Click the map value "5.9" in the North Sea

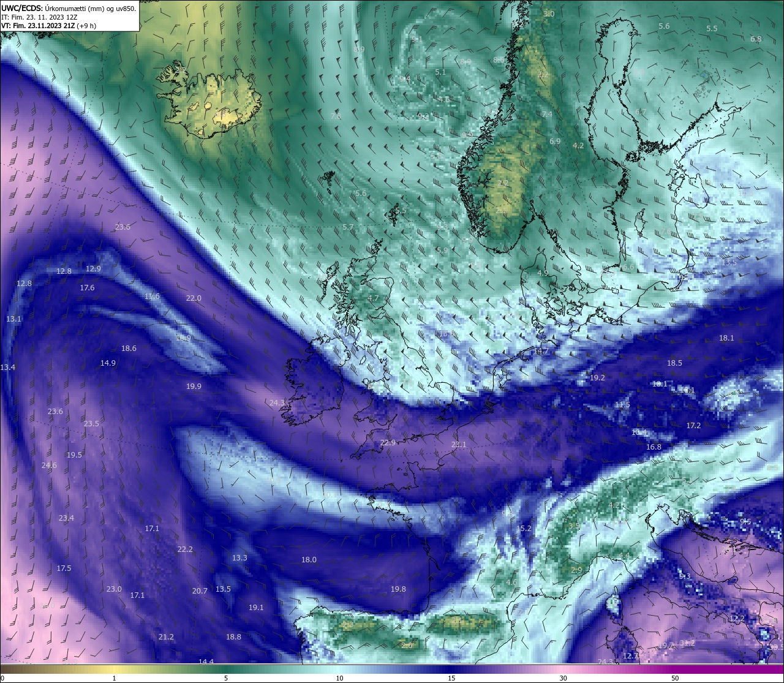[x=442, y=250]
